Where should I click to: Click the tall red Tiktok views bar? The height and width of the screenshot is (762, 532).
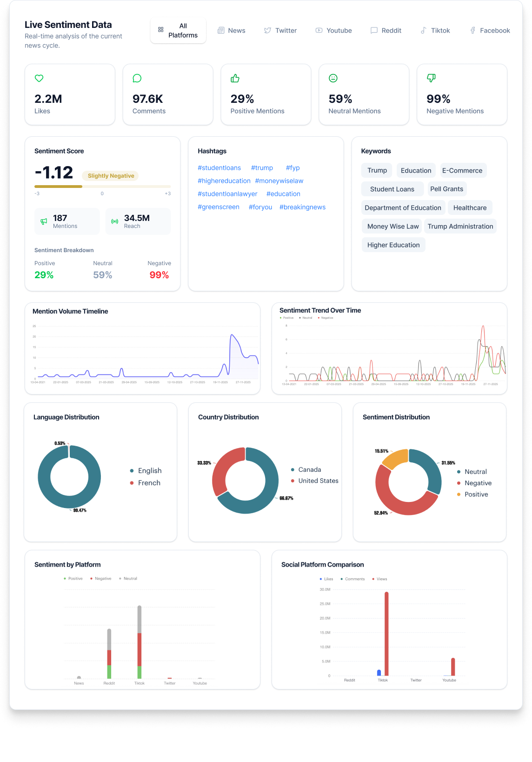pos(386,633)
